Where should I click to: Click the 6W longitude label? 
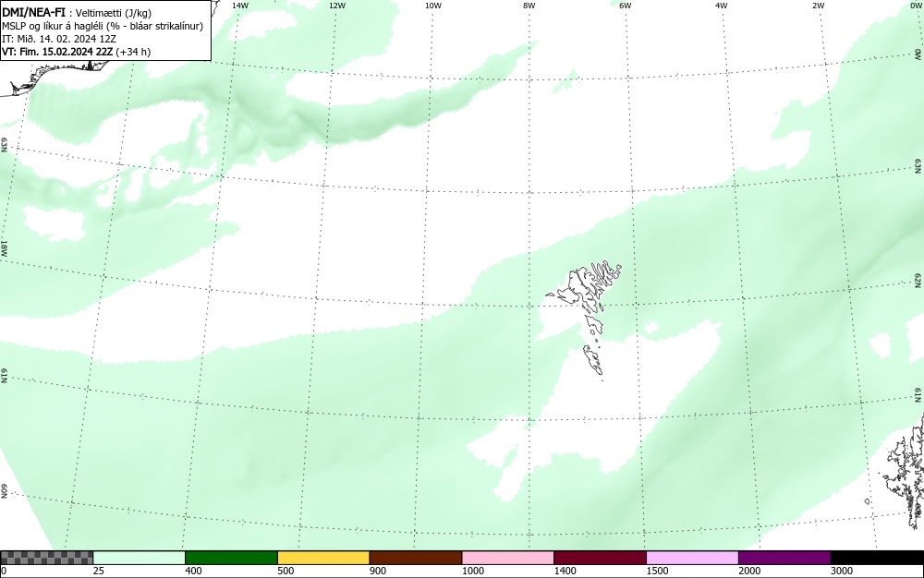626,6
